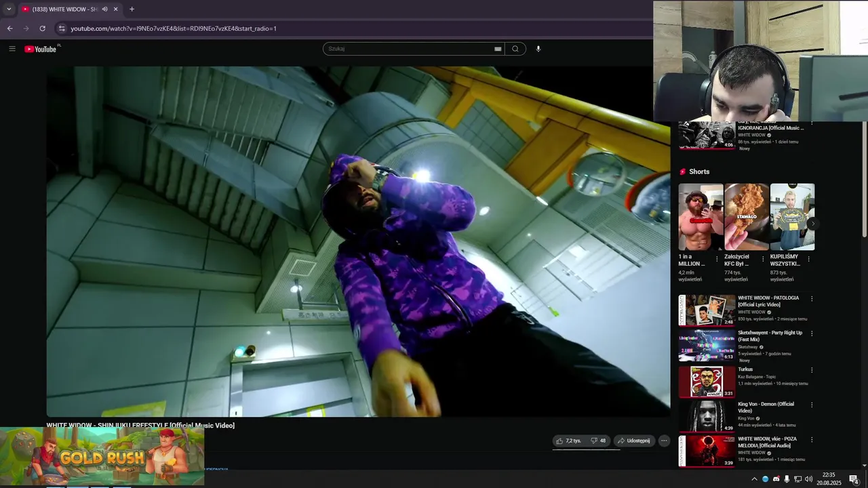This screenshot has width=868, height=488.
Task: Open POZA MELODIA Official Audio thumbnail
Action: (707, 451)
